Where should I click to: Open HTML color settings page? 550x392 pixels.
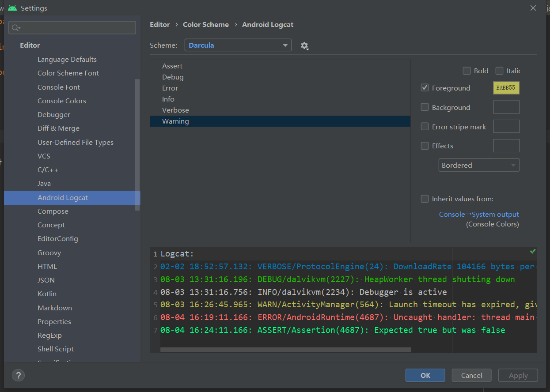(47, 266)
